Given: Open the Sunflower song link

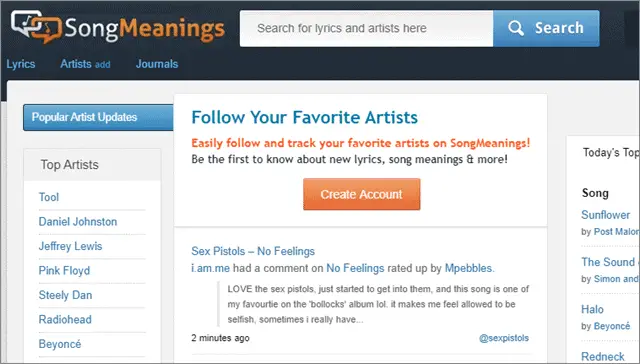Looking at the screenshot, I should pos(605,215).
